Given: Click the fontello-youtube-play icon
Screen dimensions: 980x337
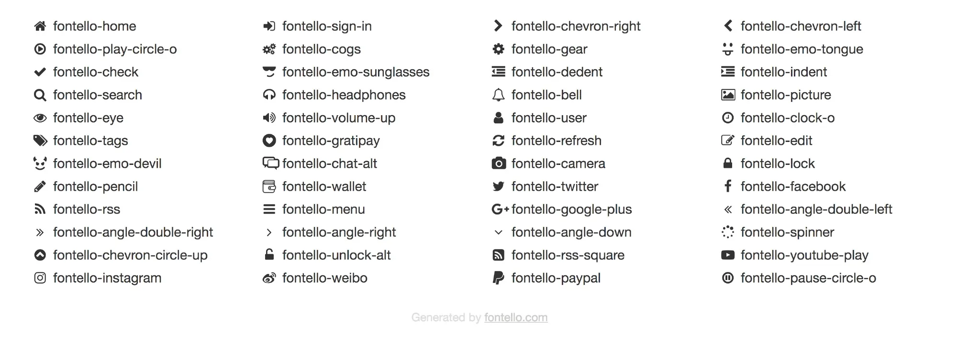Looking at the screenshot, I should click(x=728, y=255).
